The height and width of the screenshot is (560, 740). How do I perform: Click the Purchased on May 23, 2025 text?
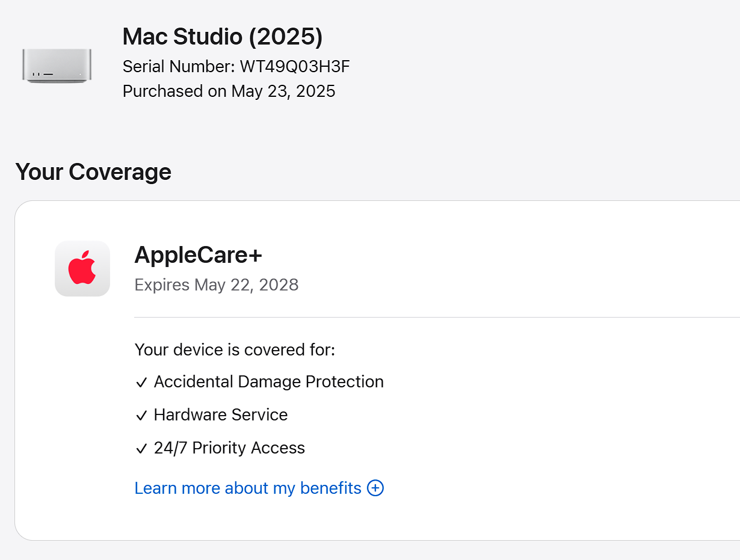tap(229, 91)
